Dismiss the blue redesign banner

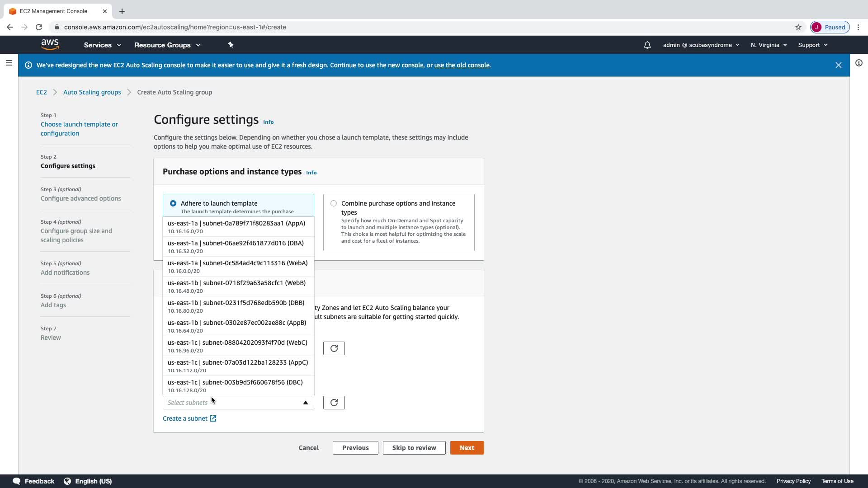(838, 65)
